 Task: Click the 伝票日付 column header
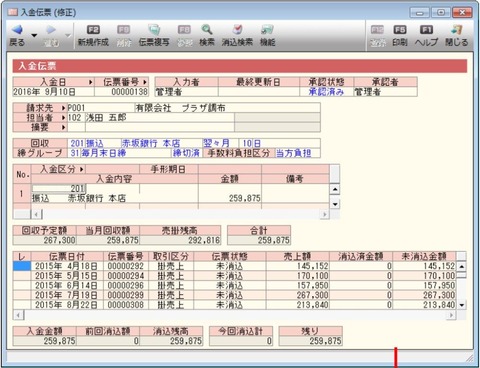67,256
